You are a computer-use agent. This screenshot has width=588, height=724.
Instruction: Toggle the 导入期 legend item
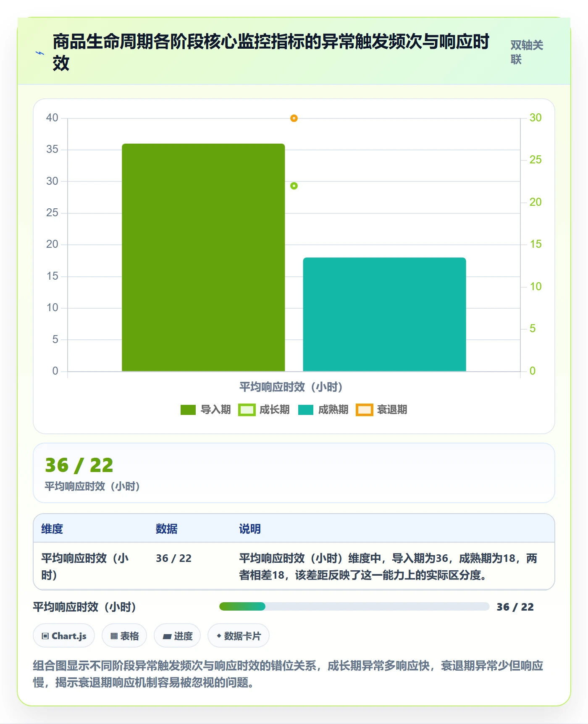pos(206,409)
